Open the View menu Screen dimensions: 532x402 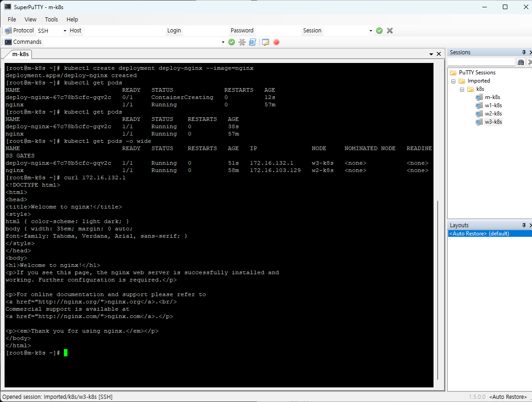30,19
